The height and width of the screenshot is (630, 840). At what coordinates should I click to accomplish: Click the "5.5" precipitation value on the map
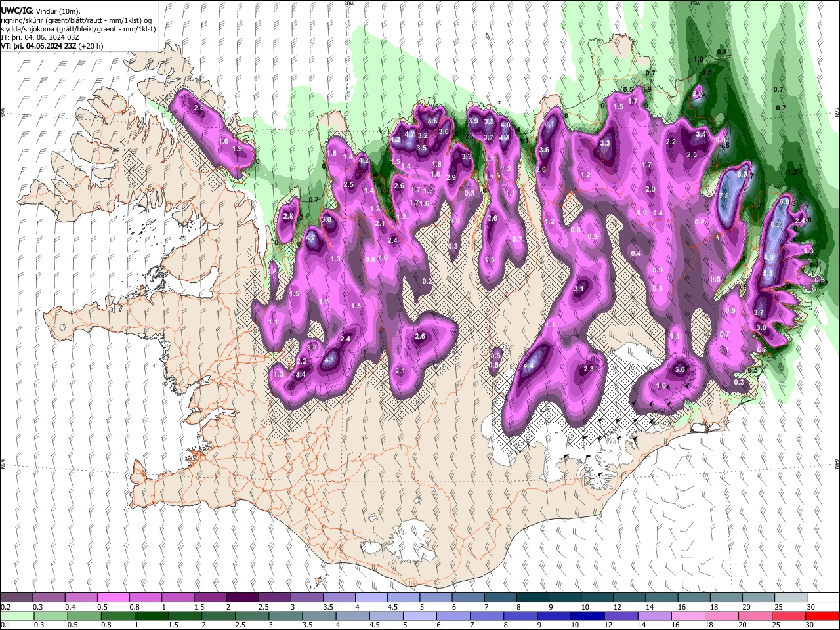coord(768,273)
